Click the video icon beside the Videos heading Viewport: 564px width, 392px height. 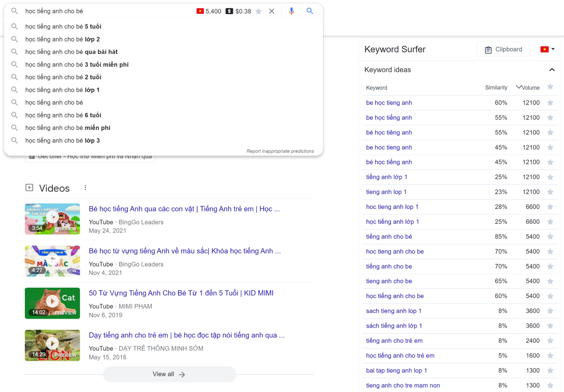tap(29, 188)
